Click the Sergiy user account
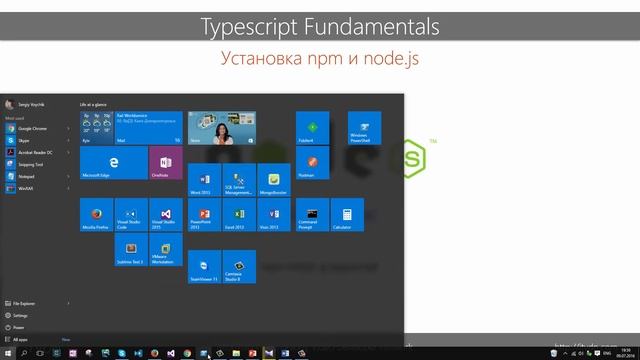The image size is (640, 360). pos(25,104)
